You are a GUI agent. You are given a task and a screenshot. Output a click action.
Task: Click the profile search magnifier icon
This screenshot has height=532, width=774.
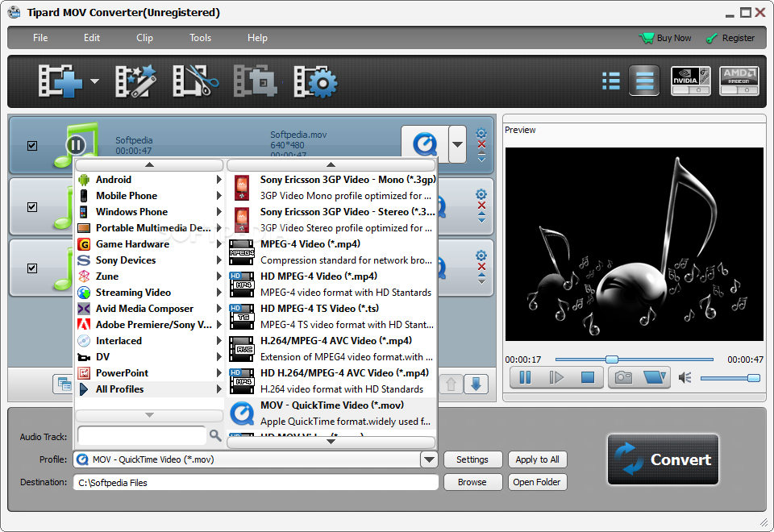coord(215,435)
